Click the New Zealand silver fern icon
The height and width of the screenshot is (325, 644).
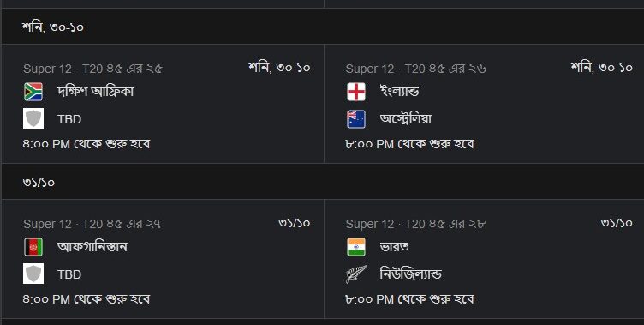point(355,274)
